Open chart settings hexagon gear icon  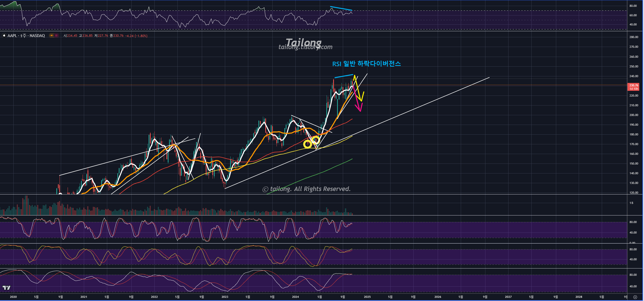pyautogui.click(x=635, y=297)
